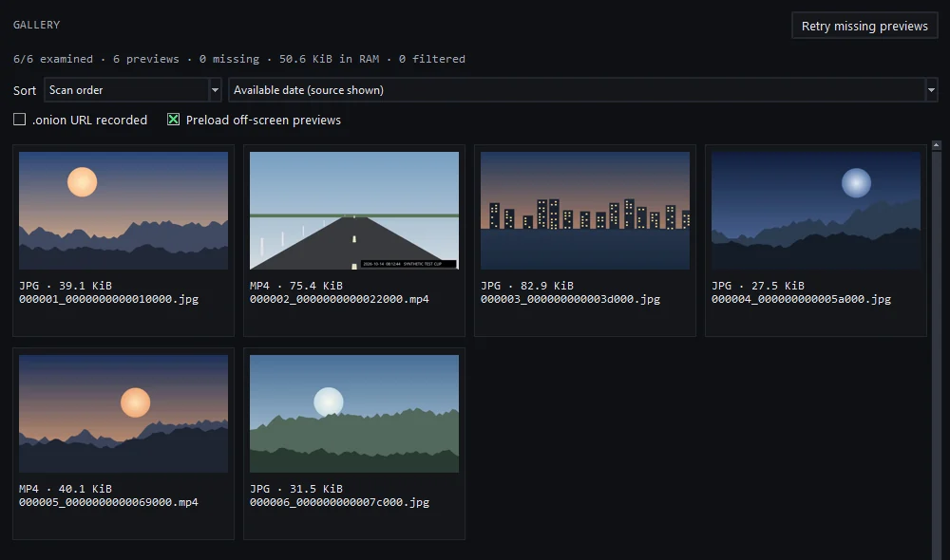Click the GALLERY heading
950x560 pixels.
pyautogui.click(x=36, y=25)
